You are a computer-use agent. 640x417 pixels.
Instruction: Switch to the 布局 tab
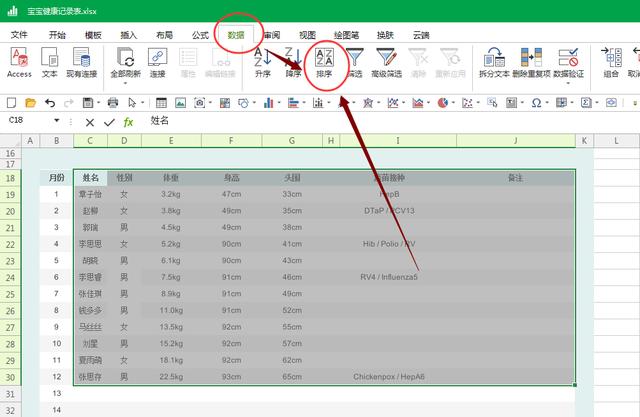[x=164, y=35]
